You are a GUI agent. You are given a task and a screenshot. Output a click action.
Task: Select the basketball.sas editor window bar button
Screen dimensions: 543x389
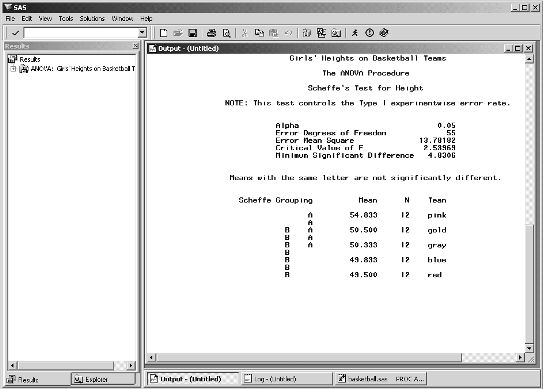[x=380, y=379]
